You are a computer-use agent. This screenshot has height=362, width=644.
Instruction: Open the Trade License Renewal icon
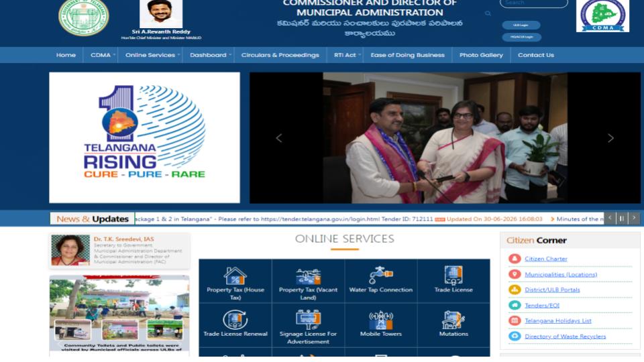235,320
